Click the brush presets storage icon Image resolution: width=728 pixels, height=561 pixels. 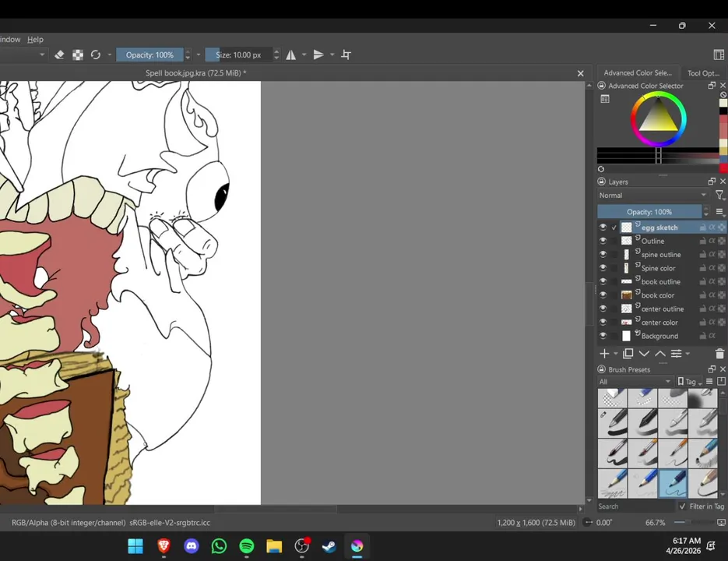click(x=721, y=381)
